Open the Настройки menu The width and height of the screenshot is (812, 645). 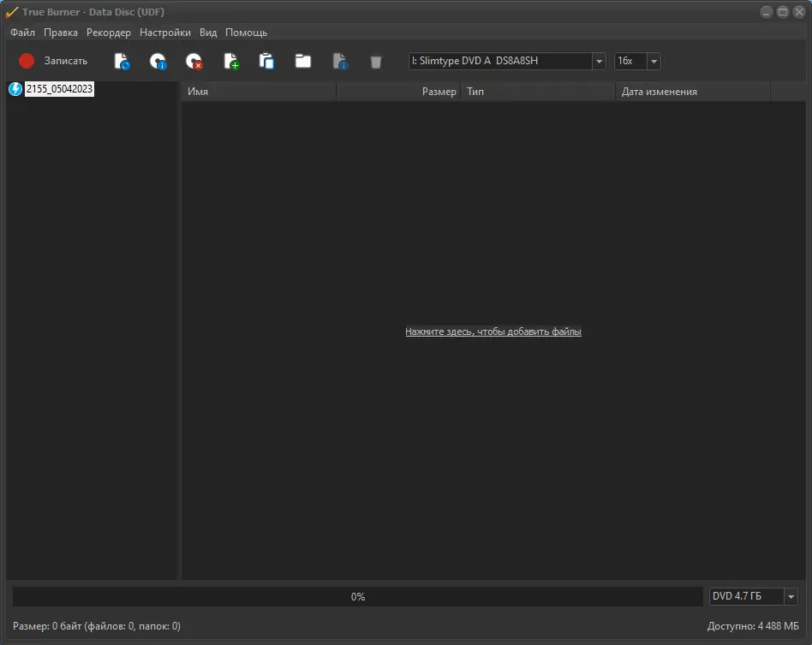[165, 33]
